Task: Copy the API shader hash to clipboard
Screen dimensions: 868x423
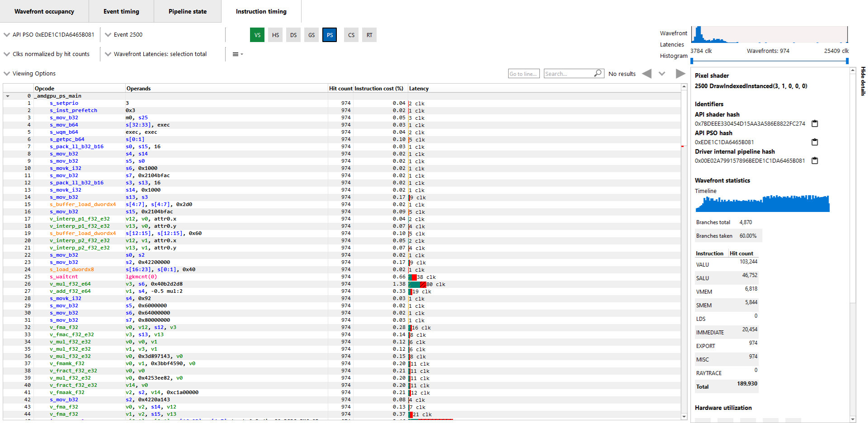Action: pyautogui.click(x=815, y=123)
